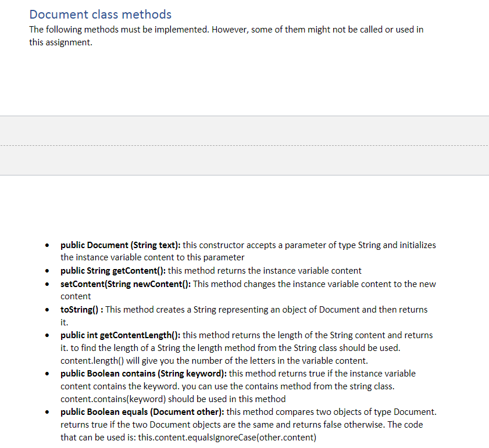Click the 'Document class methods' heading
This screenshot has width=489, height=448.
[101, 15]
